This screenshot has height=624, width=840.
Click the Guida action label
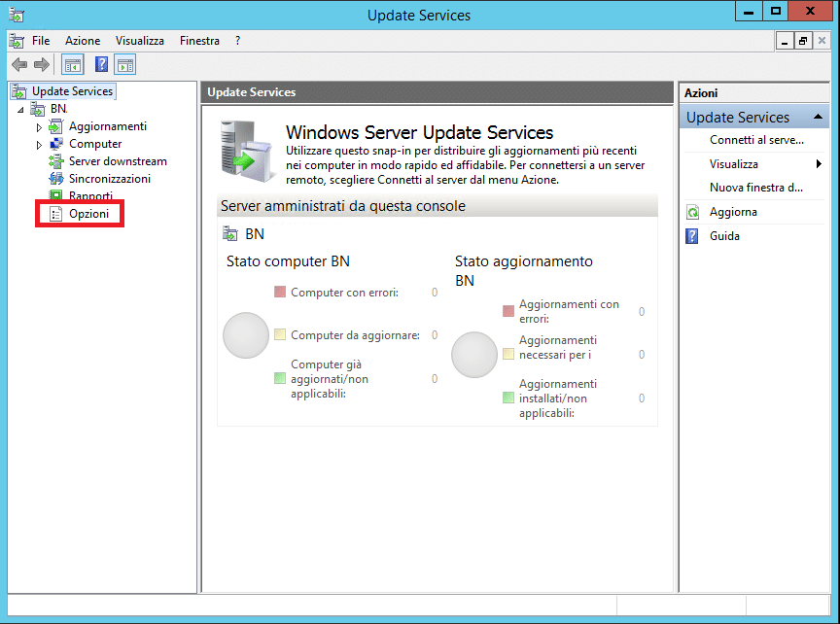(x=724, y=236)
